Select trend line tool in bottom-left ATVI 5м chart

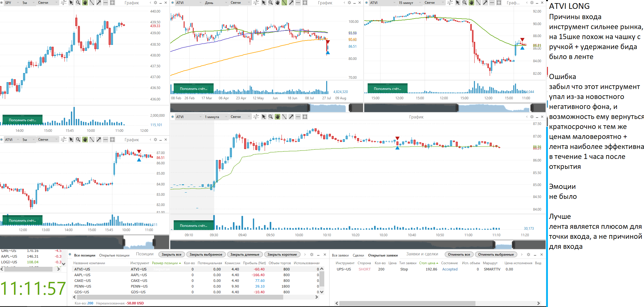pos(92,140)
